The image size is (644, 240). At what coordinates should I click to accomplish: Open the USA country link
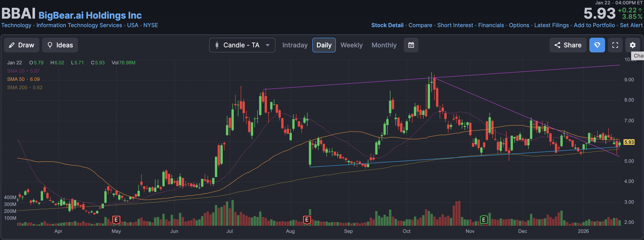click(x=132, y=25)
